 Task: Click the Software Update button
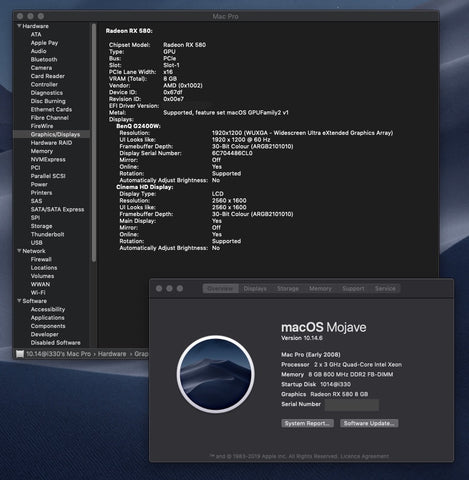pyautogui.click(x=369, y=423)
